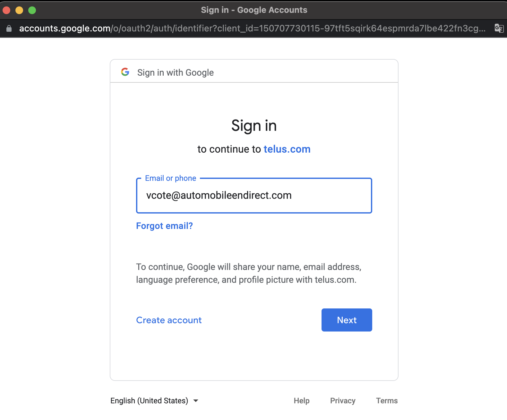Click the green fullscreen window button

click(32, 10)
